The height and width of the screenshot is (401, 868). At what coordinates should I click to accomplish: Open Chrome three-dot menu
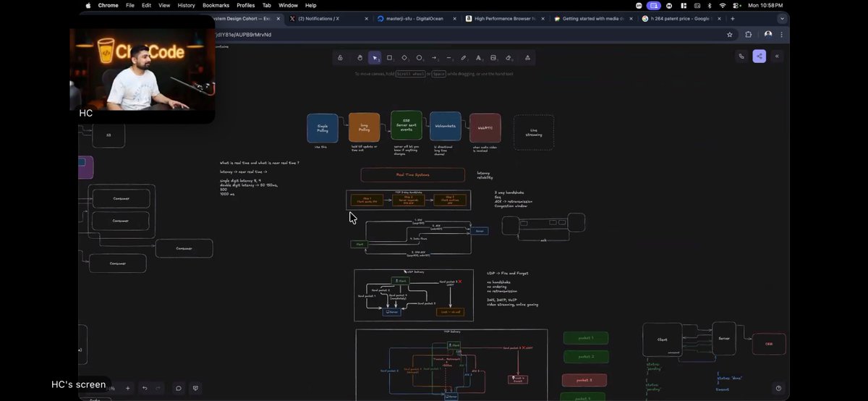(x=781, y=34)
